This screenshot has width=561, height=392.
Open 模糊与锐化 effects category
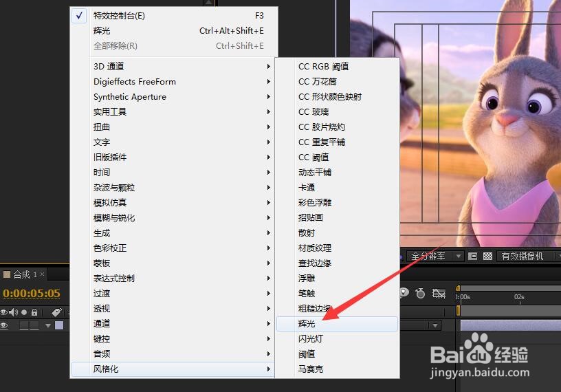(173, 217)
